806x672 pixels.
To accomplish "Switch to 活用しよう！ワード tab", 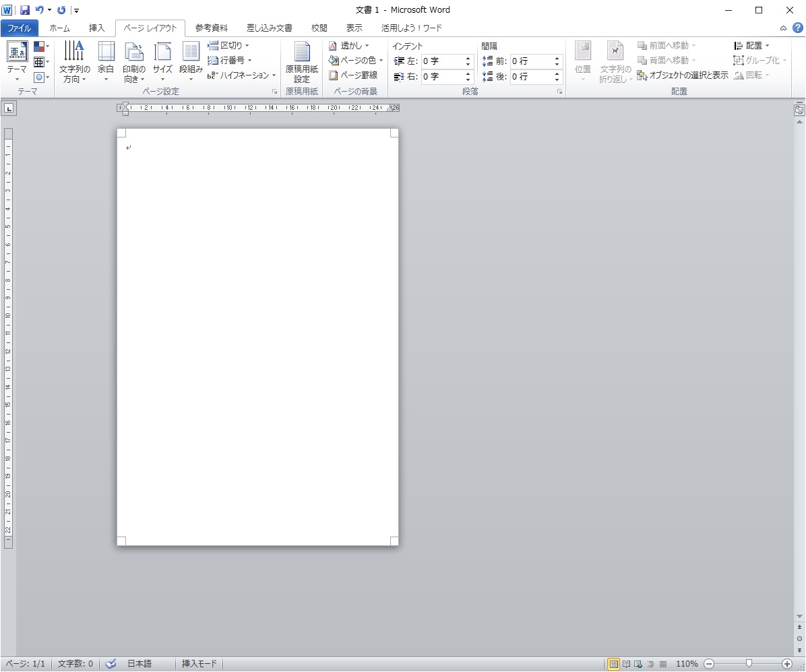I will [412, 28].
